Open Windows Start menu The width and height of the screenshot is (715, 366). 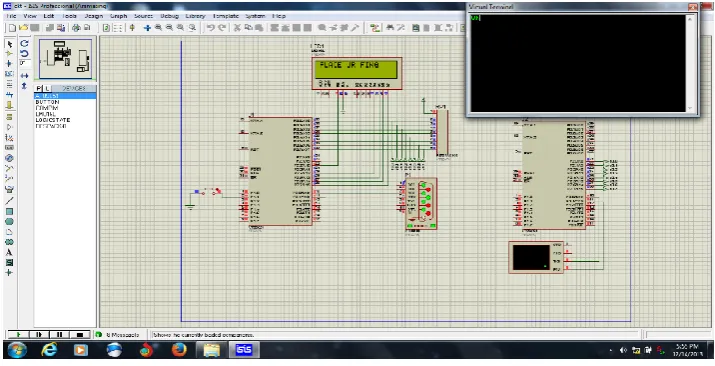tap(17, 350)
